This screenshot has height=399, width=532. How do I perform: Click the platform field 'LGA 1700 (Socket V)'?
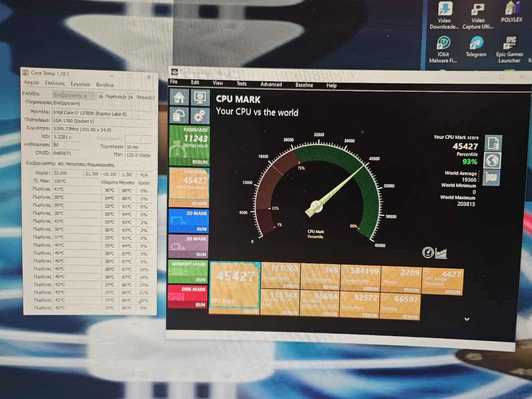click(x=102, y=121)
